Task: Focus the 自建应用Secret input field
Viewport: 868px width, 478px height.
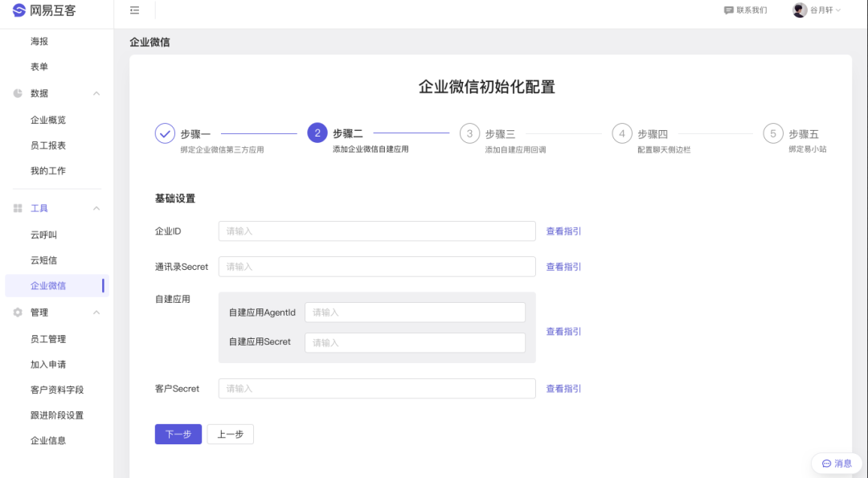Action: (x=416, y=342)
